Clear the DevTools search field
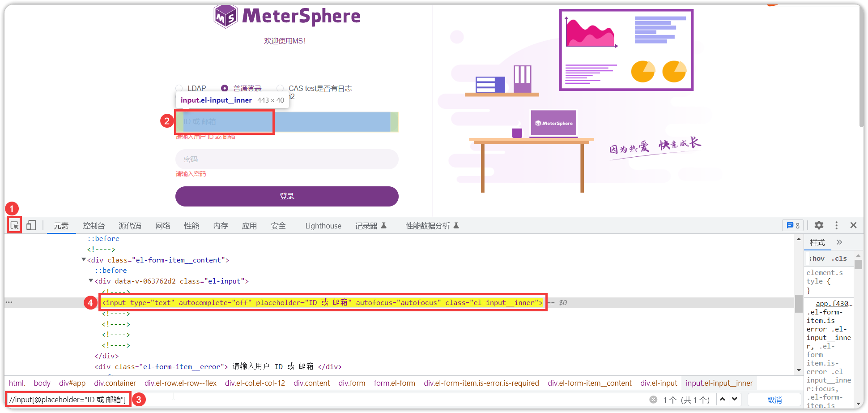 pos(653,400)
